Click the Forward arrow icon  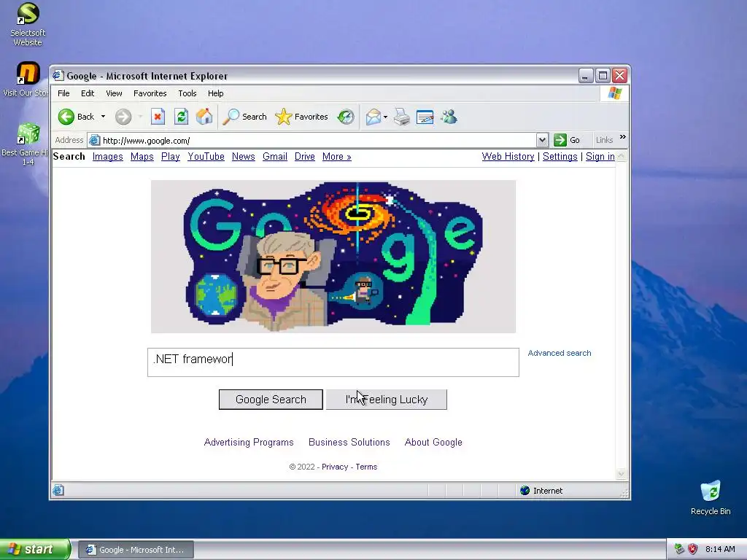(x=123, y=117)
